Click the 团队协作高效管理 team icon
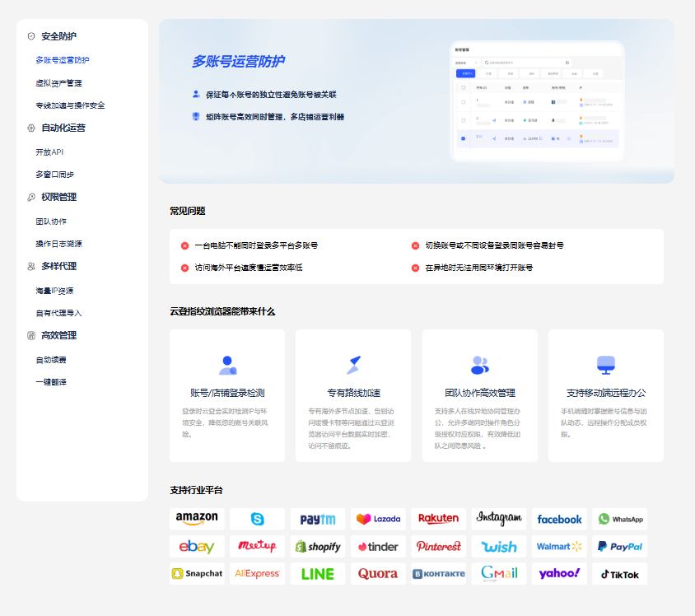 point(479,365)
